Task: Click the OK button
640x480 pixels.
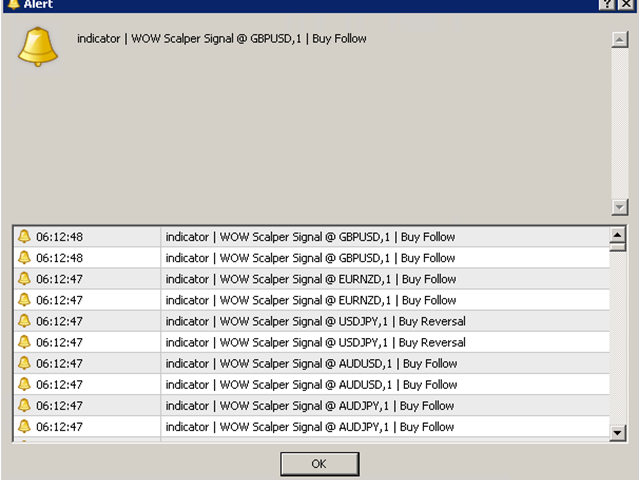Action: click(x=320, y=464)
